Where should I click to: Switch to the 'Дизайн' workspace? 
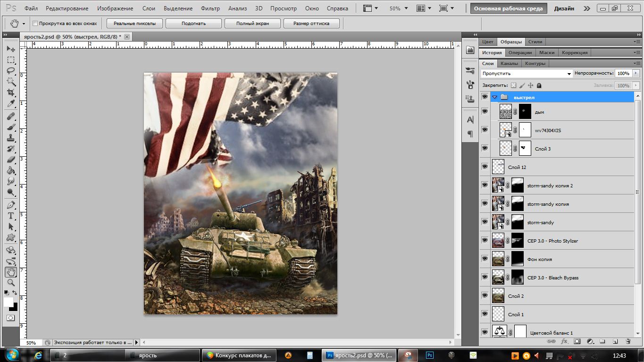(564, 8)
